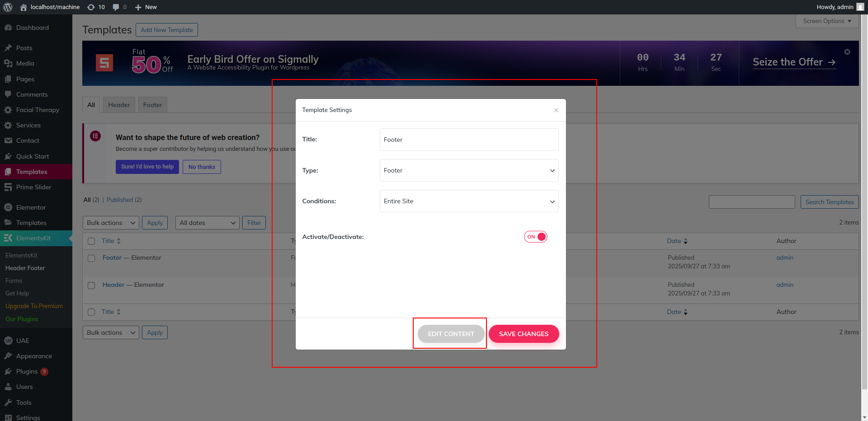Toggle the Activate/Deactivate switch off
This screenshot has width=868, height=421.
pyautogui.click(x=536, y=237)
